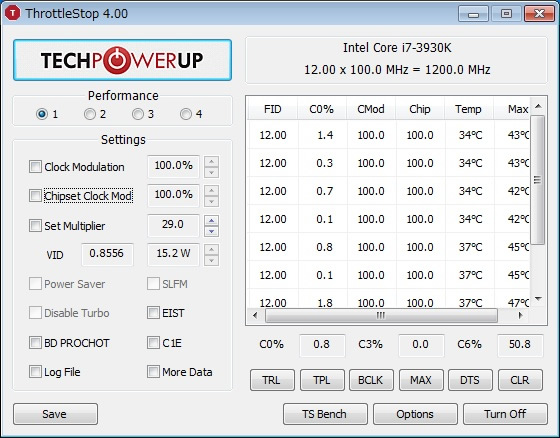The image size is (560, 438).
Task: Click the ThrottleStop title bar icon
Action: point(12,13)
